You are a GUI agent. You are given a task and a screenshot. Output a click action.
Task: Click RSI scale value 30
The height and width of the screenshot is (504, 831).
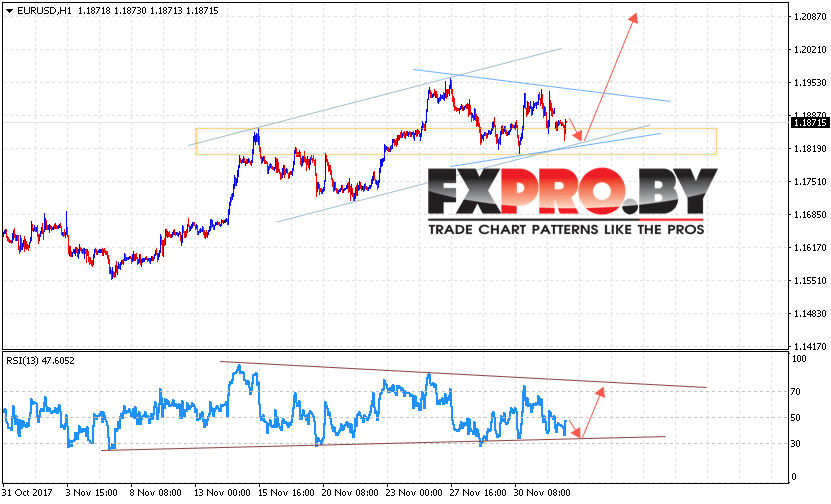click(x=795, y=444)
